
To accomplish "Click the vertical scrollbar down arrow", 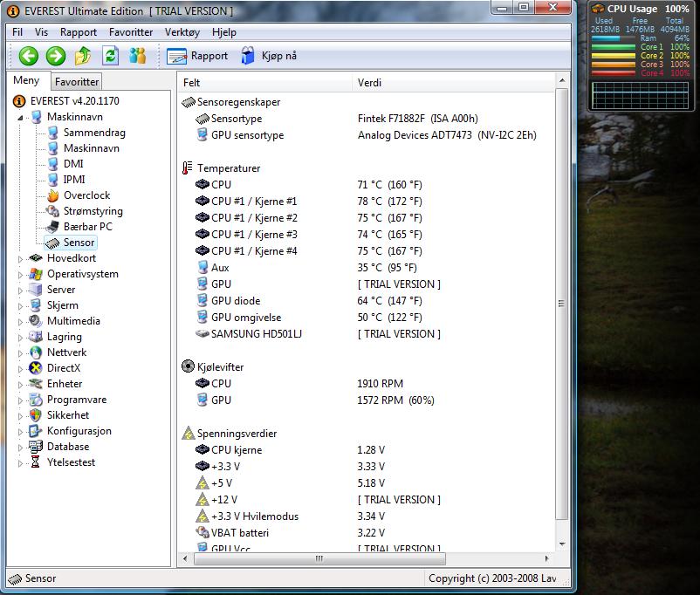I will (562, 544).
